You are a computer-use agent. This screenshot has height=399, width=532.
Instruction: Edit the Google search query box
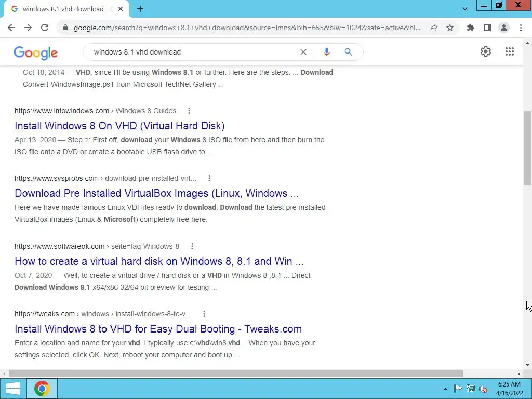(x=193, y=52)
